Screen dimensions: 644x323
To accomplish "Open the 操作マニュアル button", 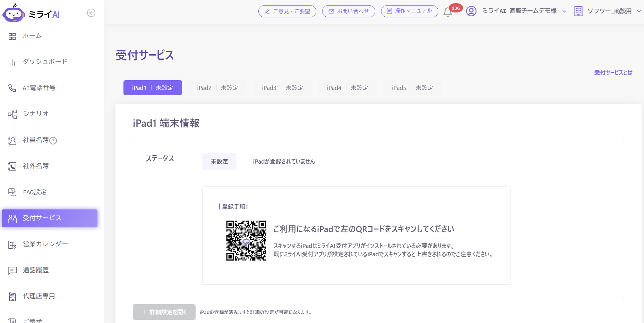I will click(410, 11).
